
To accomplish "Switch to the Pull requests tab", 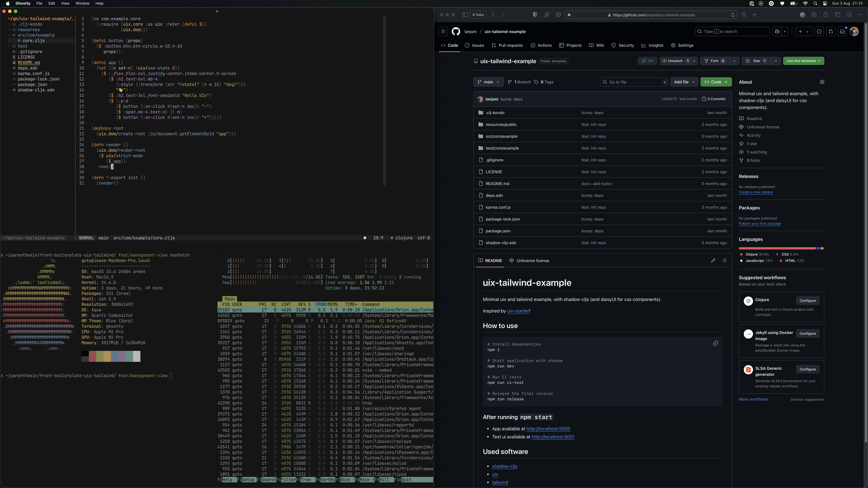I will click(507, 45).
